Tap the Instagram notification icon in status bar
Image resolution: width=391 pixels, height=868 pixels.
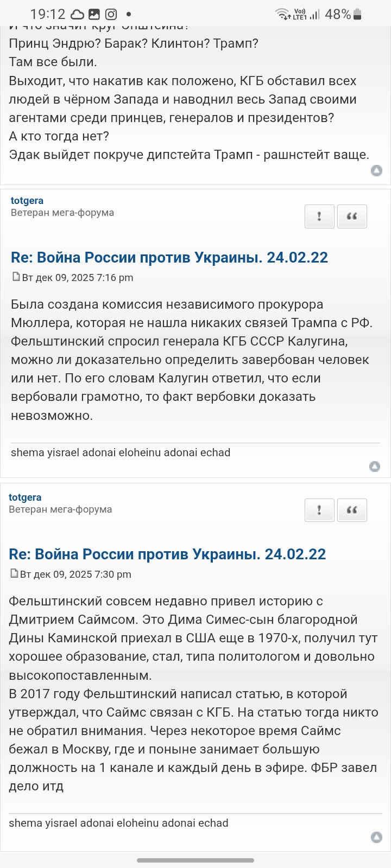coord(111,14)
